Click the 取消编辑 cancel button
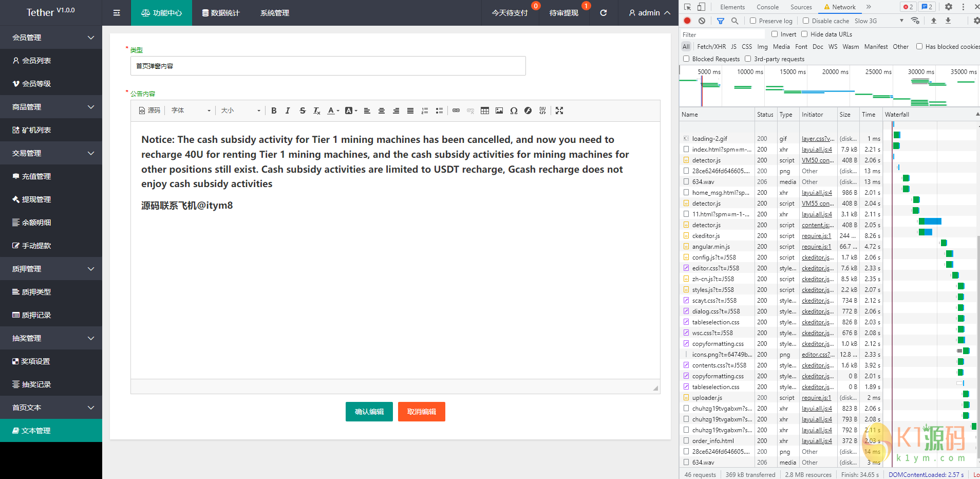 pyautogui.click(x=422, y=412)
